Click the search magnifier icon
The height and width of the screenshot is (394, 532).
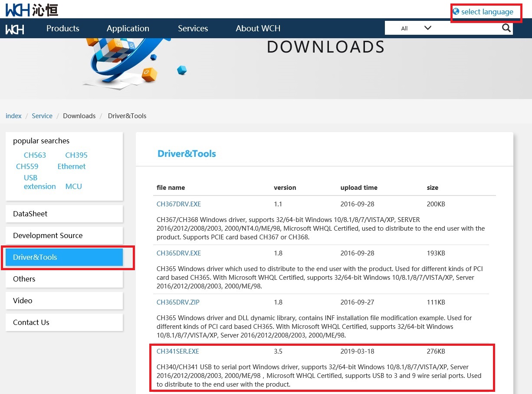pos(506,28)
